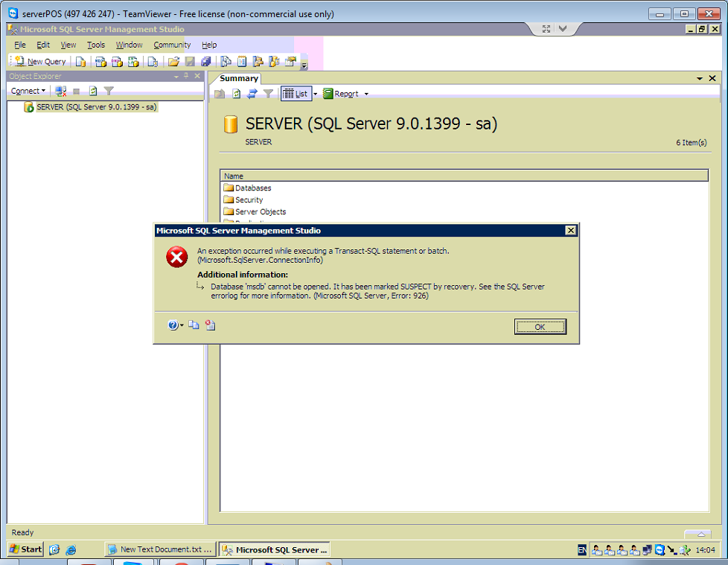Click the Filter icon in Summary toolbar

[269, 94]
